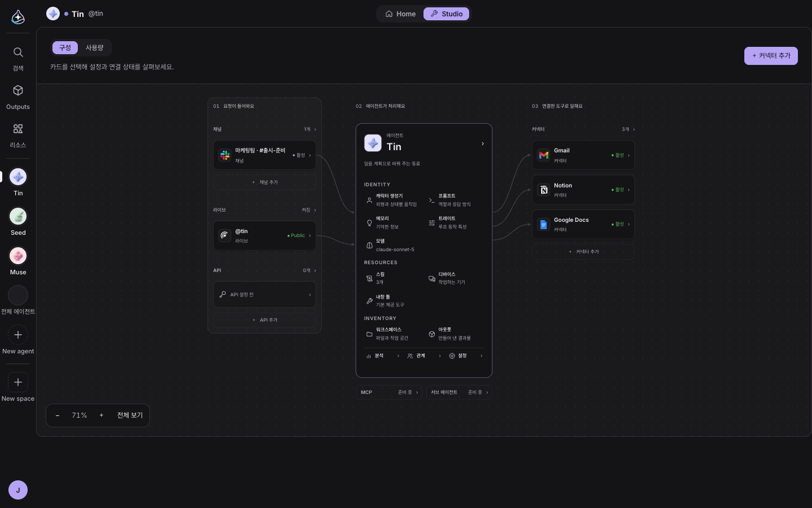The width and height of the screenshot is (812, 508).
Task: Select the 구성 tab
Action: (x=65, y=48)
